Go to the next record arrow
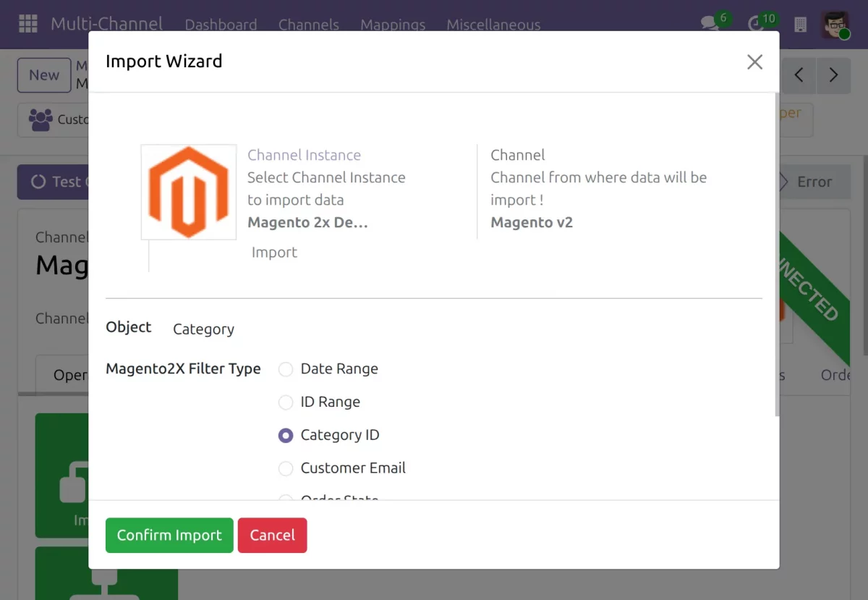This screenshot has height=600, width=868. (833, 75)
